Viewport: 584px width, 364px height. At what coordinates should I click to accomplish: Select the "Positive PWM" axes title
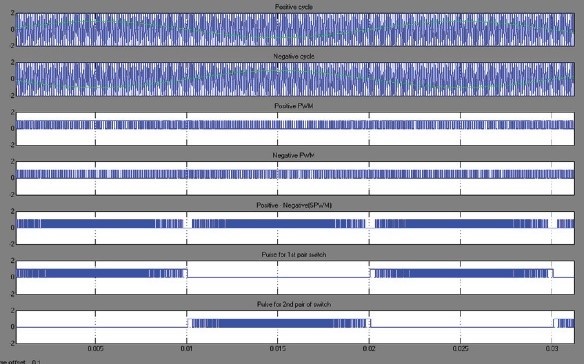[x=293, y=106]
